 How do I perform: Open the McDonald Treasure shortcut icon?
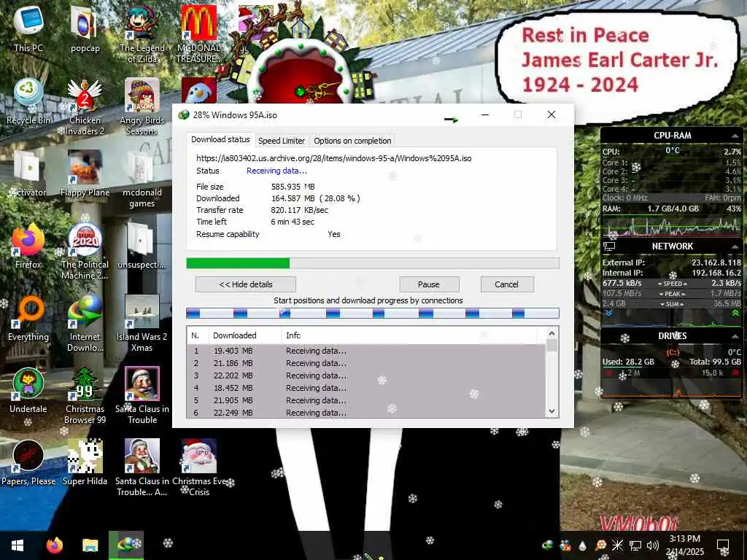[x=198, y=34]
